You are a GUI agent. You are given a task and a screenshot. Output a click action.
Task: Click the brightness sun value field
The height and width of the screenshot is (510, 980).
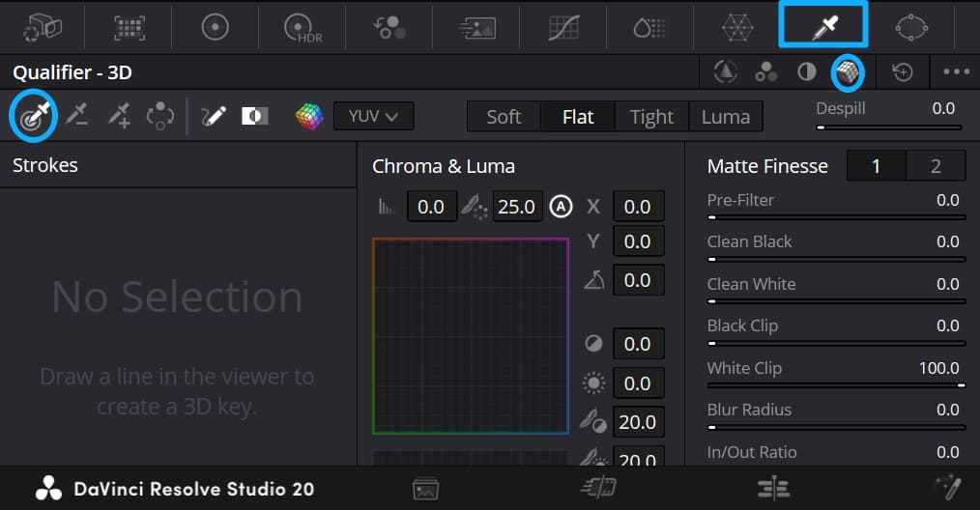point(638,383)
